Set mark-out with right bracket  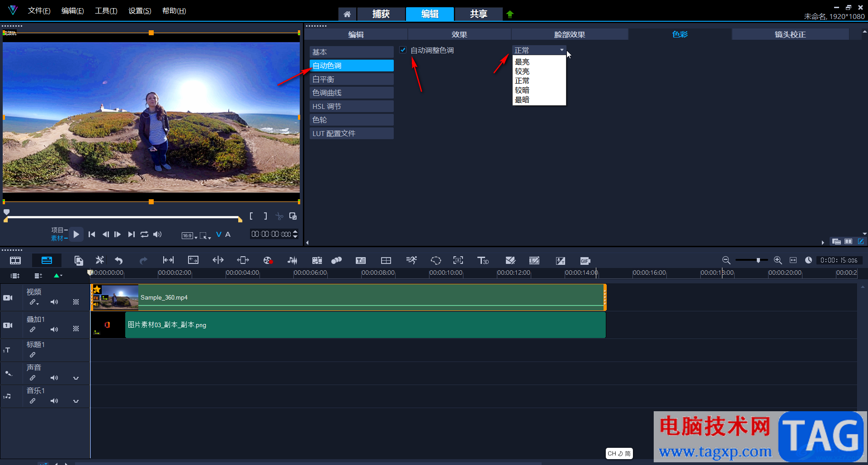pos(265,216)
